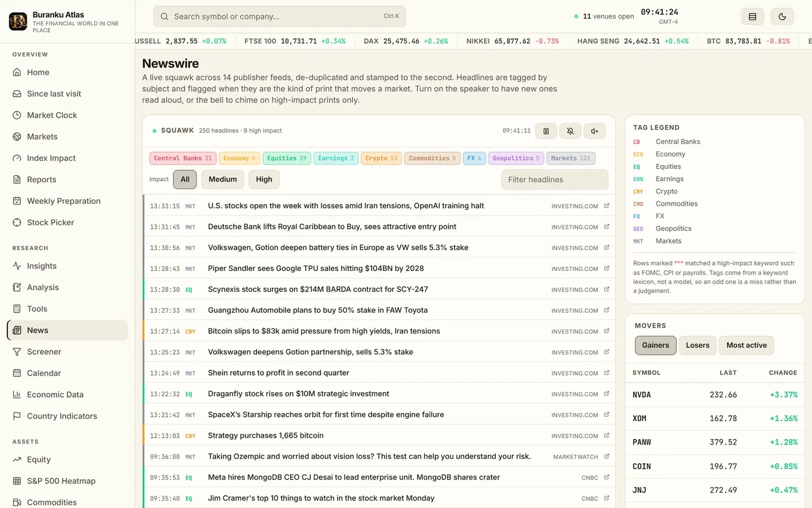
Task: Open Piper Sandler Google TPU headline
Action: click(316, 268)
